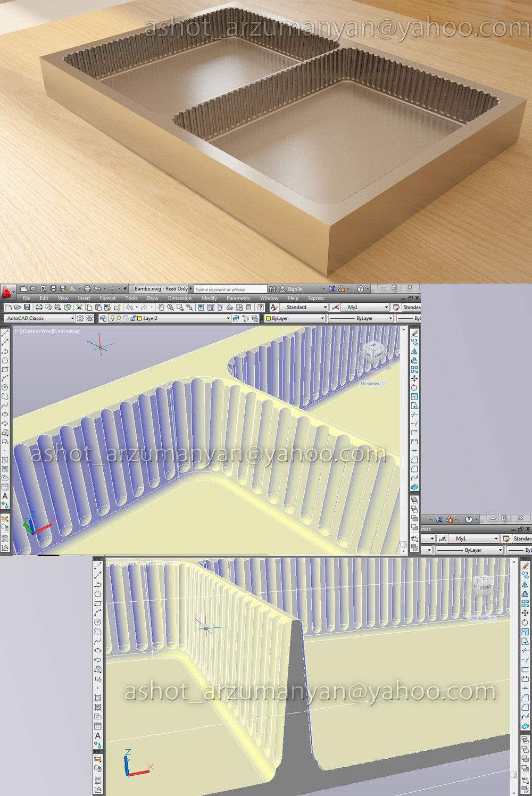Expand the Quick Access toolbar customize arrow
This screenshot has width=532, height=796.
(125, 289)
